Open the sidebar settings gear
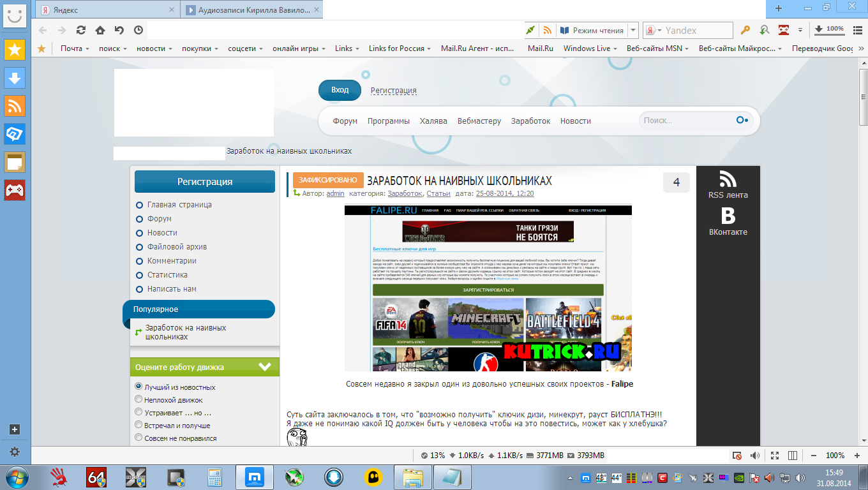Image resolution: width=868 pixels, height=490 pixels. (x=15, y=451)
